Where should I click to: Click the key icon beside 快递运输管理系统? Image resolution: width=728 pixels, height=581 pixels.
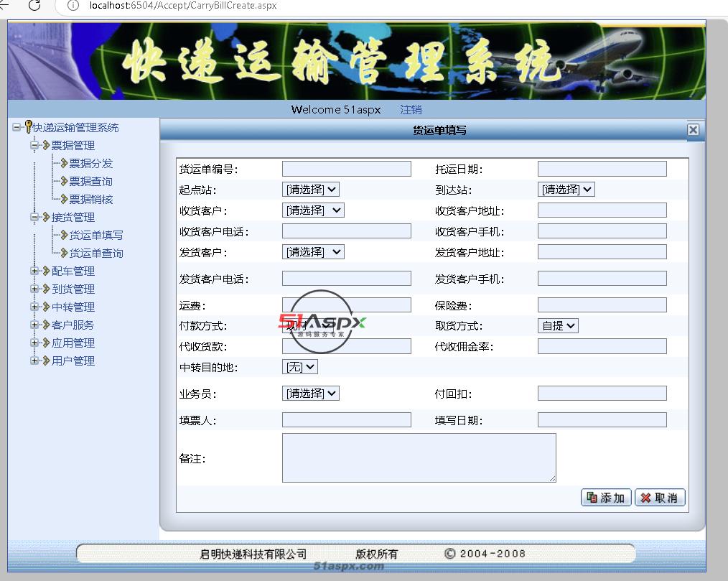pos(28,126)
